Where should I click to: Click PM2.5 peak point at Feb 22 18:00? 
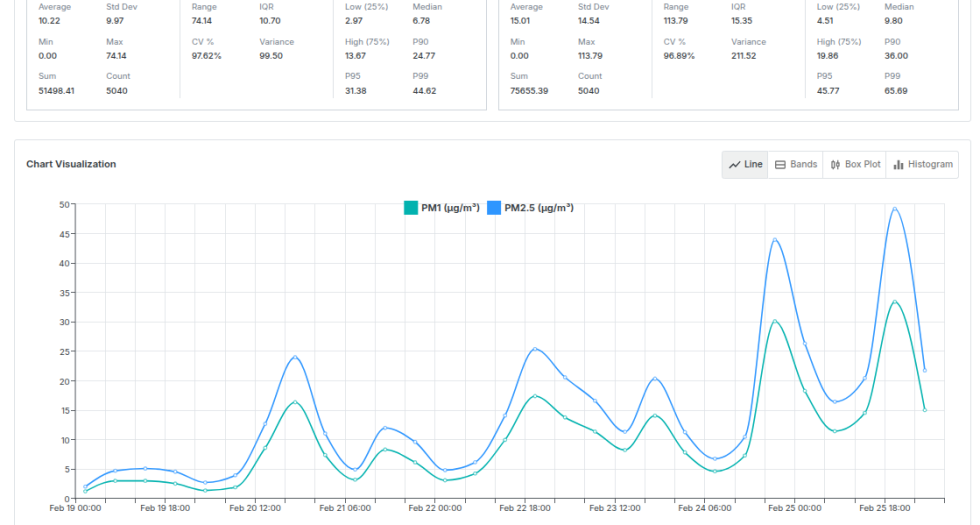click(535, 349)
